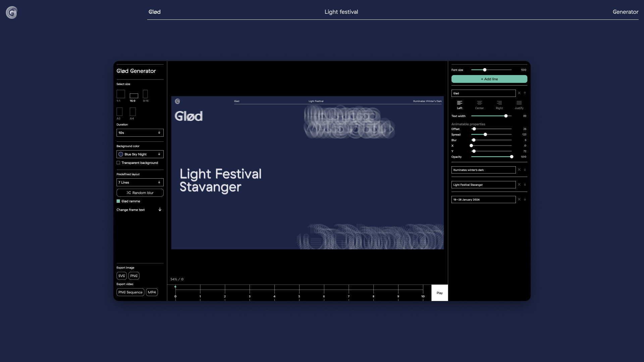644x362 pixels.
Task: Click the green Add line button
Action: coord(489,79)
